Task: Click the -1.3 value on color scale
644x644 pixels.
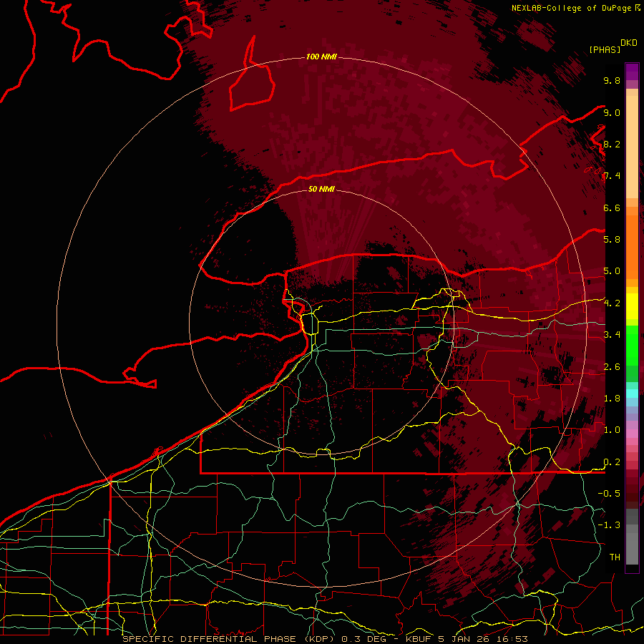Action: 609,525
